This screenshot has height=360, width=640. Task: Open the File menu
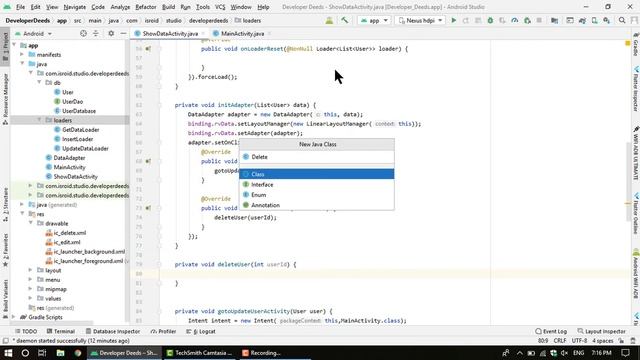click(20, 7)
